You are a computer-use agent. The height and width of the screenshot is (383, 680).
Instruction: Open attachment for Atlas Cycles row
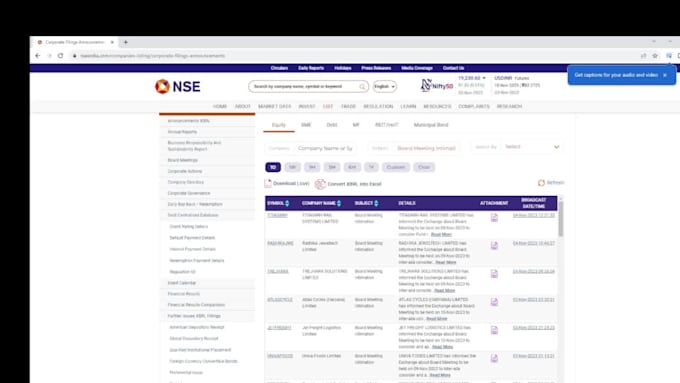(x=494, y=302)
